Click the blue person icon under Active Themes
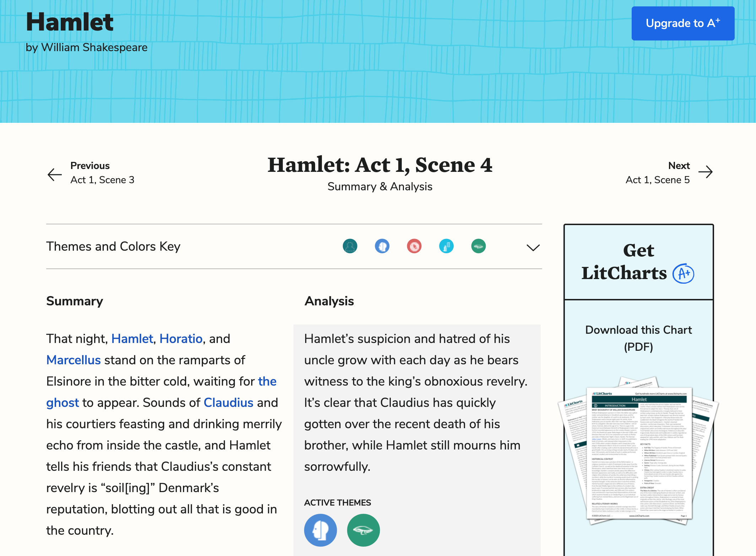This screenshot has height=556, width=756. pos(320,530)
